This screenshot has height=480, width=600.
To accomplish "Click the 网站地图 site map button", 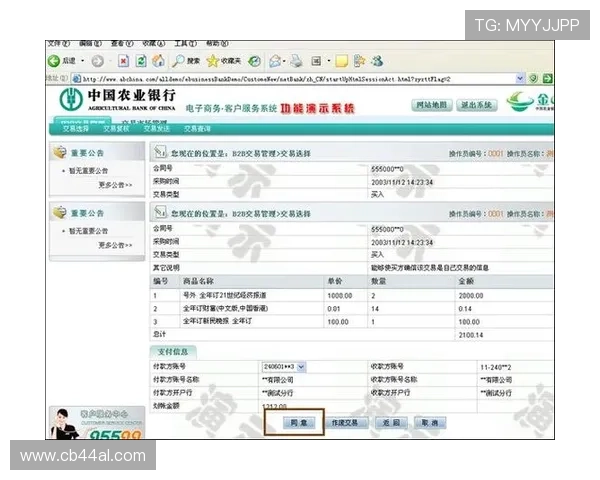I will (x=432, y=105).
